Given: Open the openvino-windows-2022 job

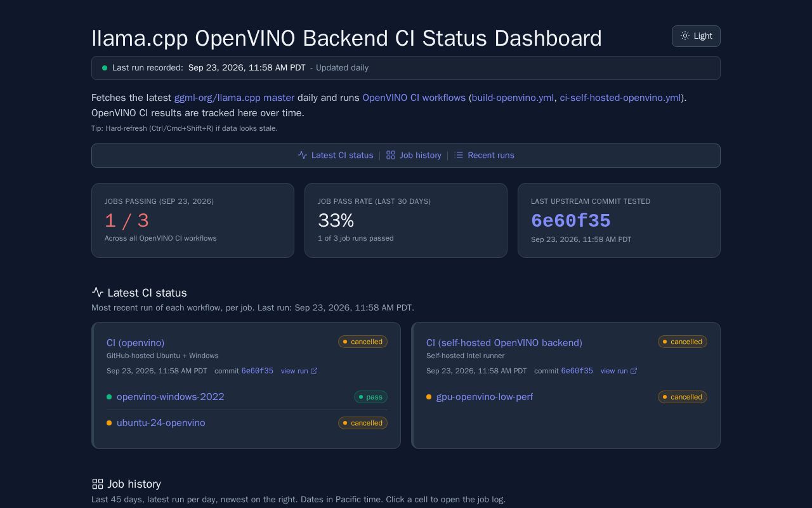Looking at the screenshot, I should point(171,397).
